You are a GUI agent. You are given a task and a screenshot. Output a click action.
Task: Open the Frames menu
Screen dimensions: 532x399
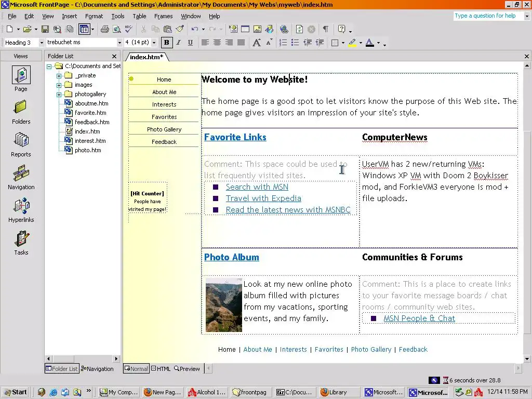tap(163, 16)
